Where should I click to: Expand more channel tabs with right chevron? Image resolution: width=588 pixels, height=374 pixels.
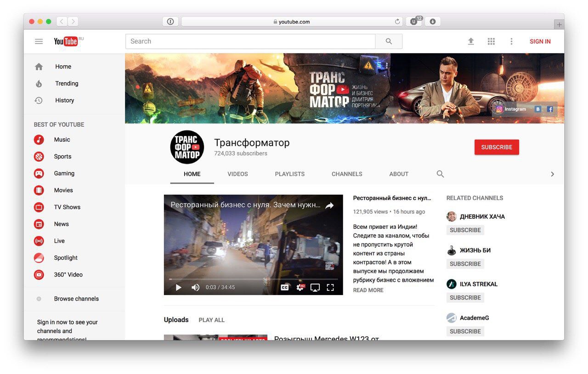(552, 174)
